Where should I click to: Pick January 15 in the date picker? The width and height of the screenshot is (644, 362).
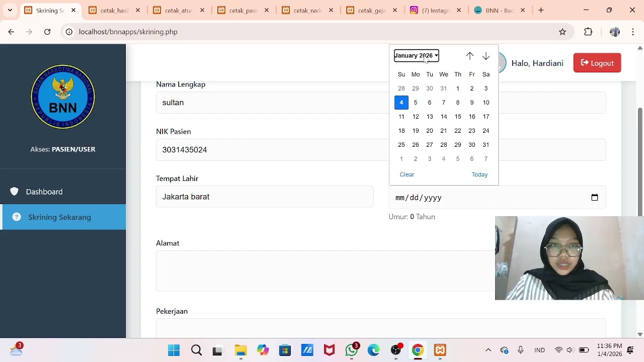click(457, 117)
